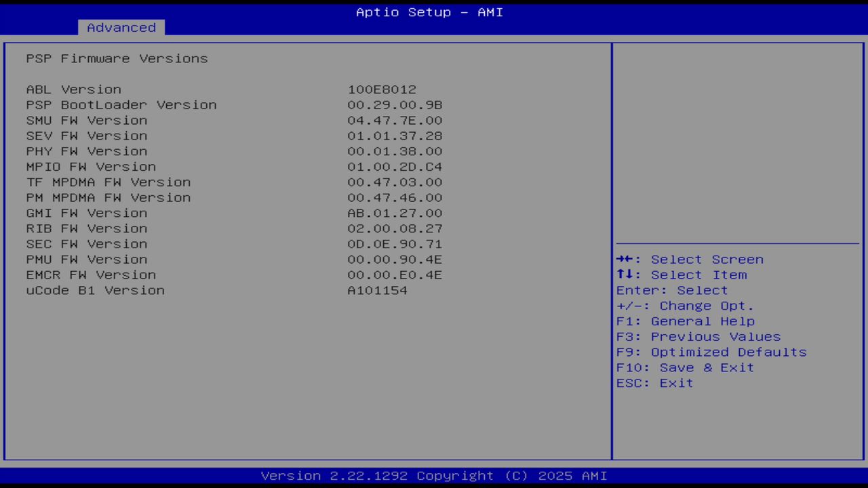Select the PSP BootLoader Version label
This screenshot has width=868, height=488.
121,105
